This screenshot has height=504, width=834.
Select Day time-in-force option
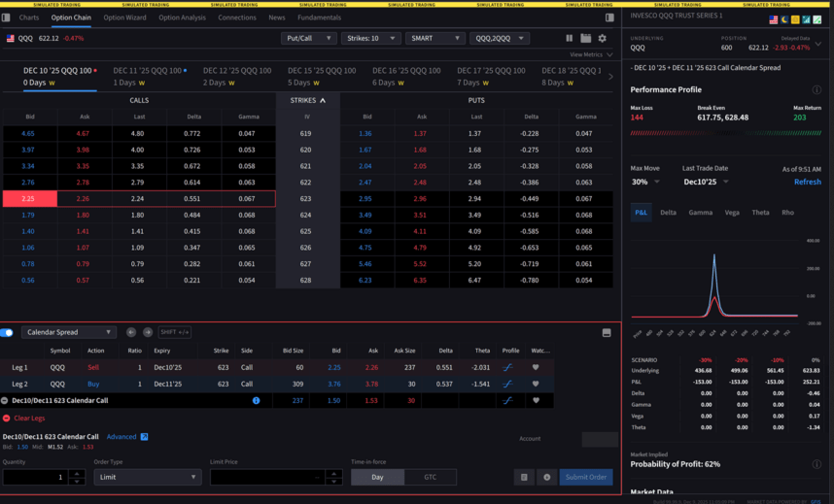(377, 477)
